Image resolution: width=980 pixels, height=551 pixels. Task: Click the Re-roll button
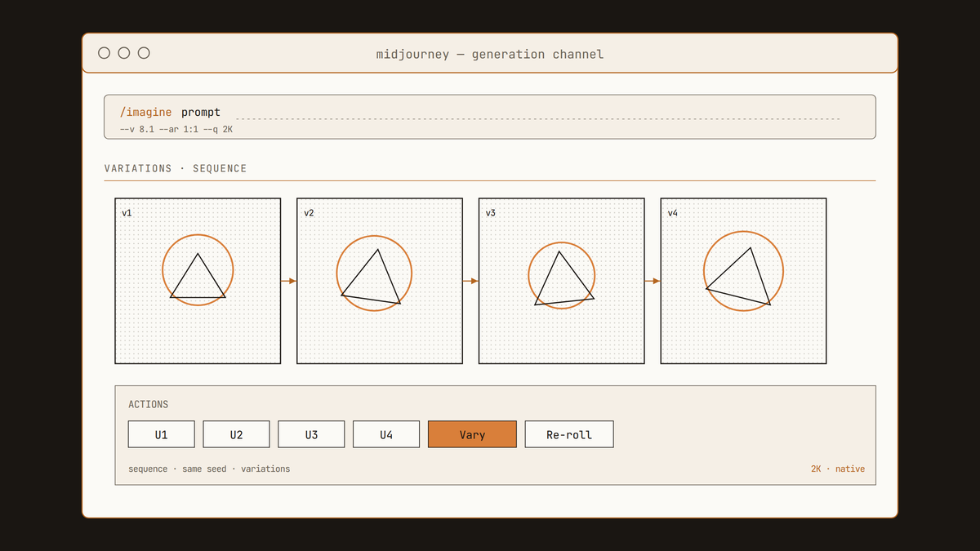pyautogui.click(x=569, y=434)
